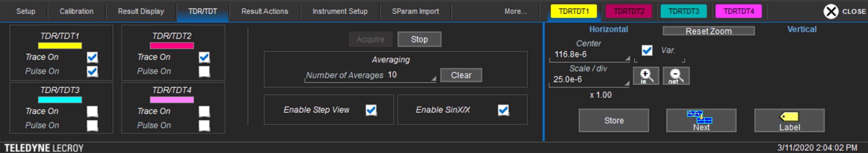Open the Result Actions tab
The width and height of the screenshot is (868, 153).
265,11
